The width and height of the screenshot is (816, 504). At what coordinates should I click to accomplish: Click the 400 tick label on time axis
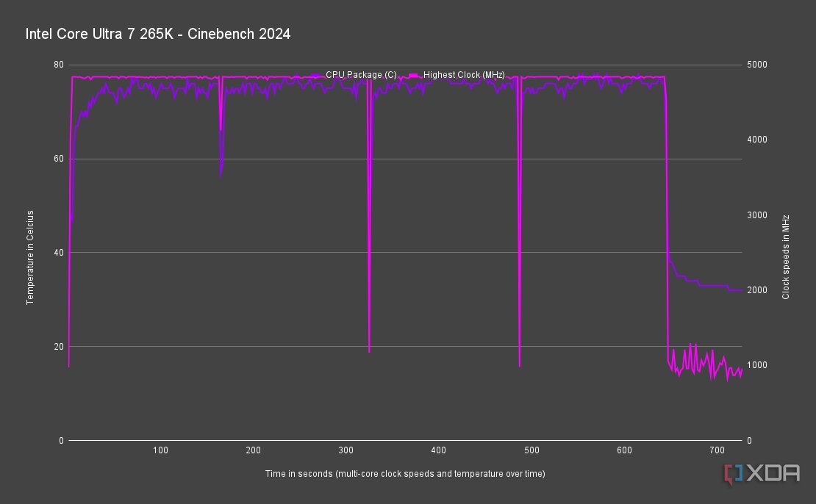click(439, 450)
